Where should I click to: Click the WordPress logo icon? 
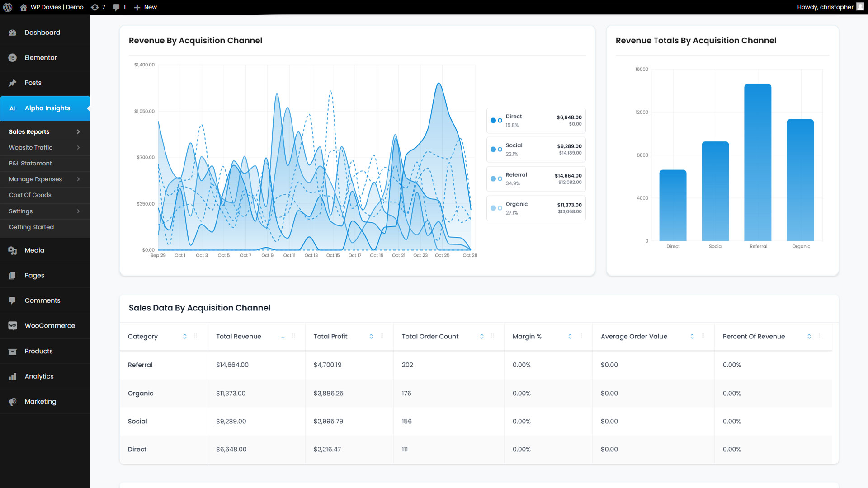coord(8,7)
